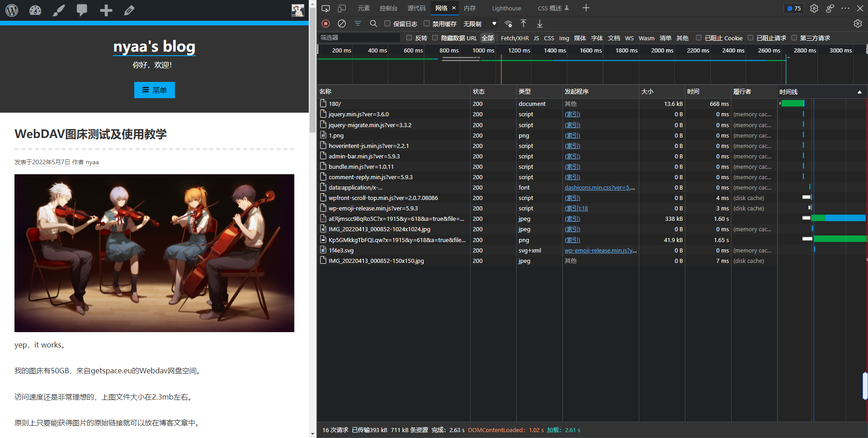
Task: Close the 网络 tab
Action: (454, 8)
